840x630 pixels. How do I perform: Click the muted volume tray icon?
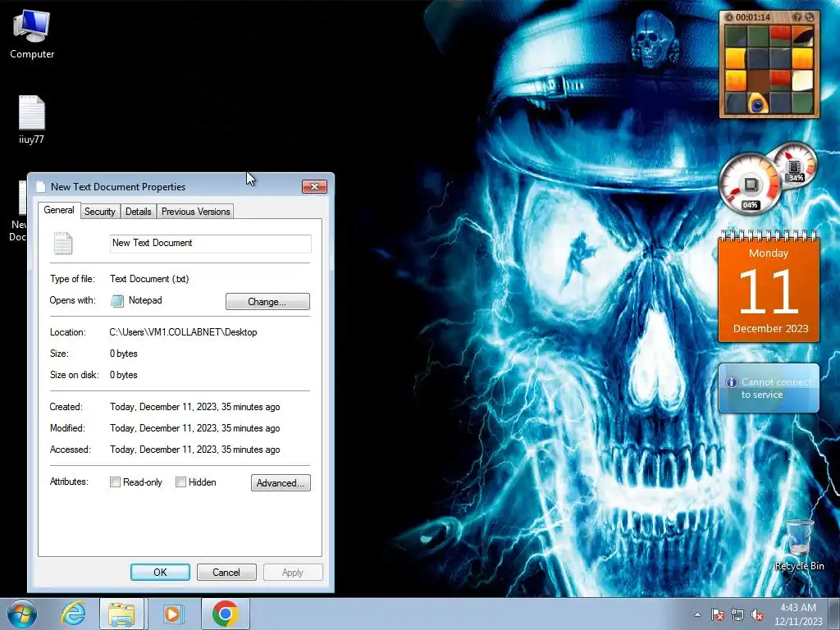757,614
